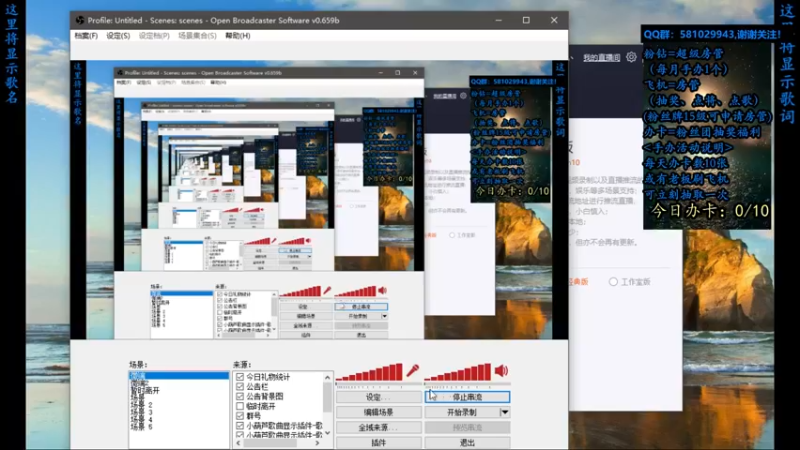Click the 设定... button
800x450 pixels.
[x=379, y=397]
